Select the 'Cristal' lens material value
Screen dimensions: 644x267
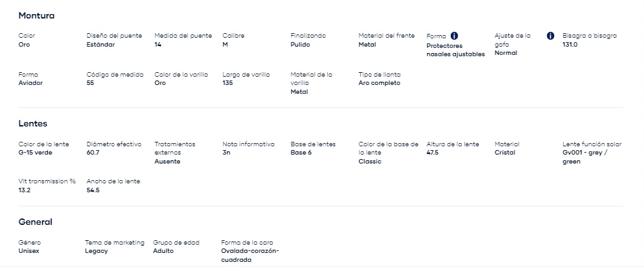[x=505, y=153]
